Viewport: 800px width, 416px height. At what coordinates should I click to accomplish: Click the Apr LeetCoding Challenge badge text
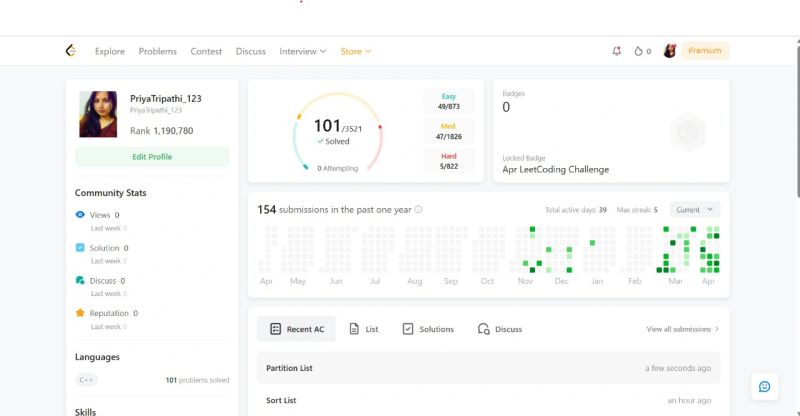coord(556,169)
